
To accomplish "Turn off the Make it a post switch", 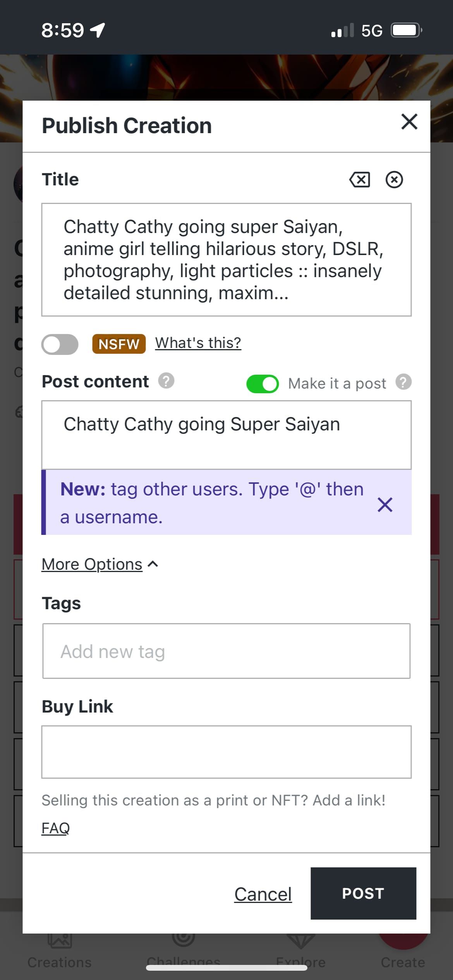I will [x=263, y=384].
